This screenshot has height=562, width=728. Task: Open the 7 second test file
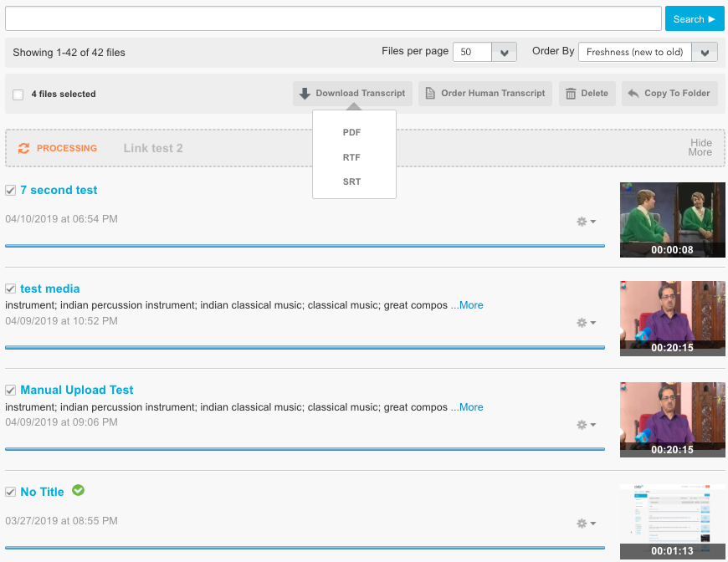[x=59, y=190]
